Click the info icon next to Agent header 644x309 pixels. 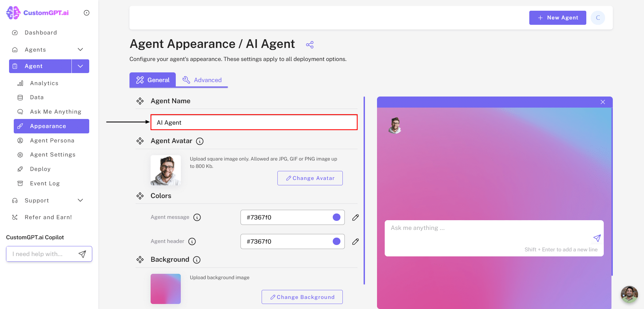pyautogui.click(x=192, y=241)
